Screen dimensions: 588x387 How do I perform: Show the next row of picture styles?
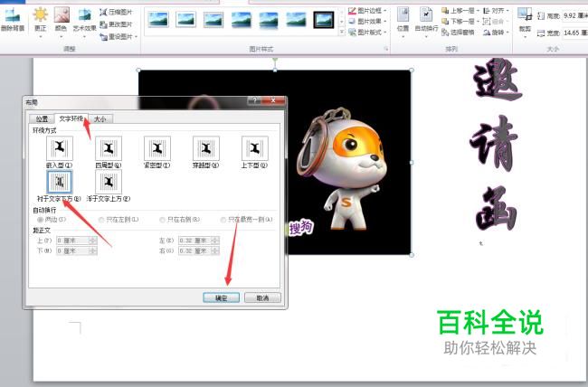pyautogui.click(x=342, y=22)
